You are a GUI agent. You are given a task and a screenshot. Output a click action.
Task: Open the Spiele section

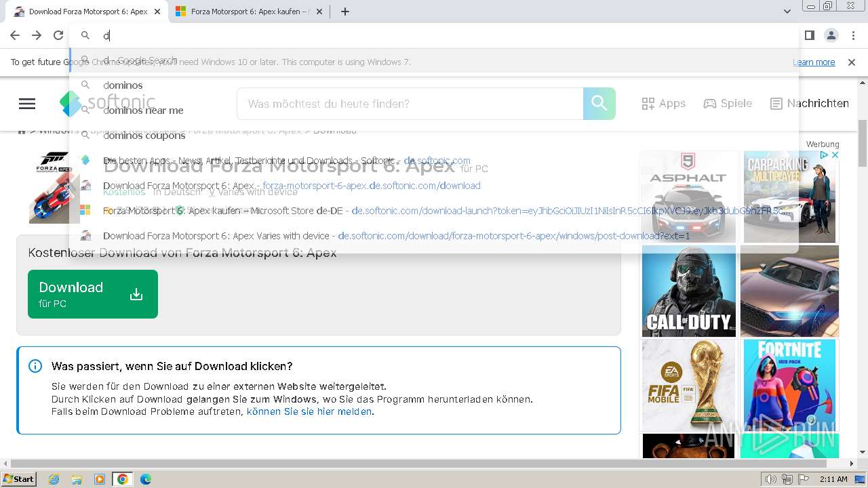(x=728, y=104)
